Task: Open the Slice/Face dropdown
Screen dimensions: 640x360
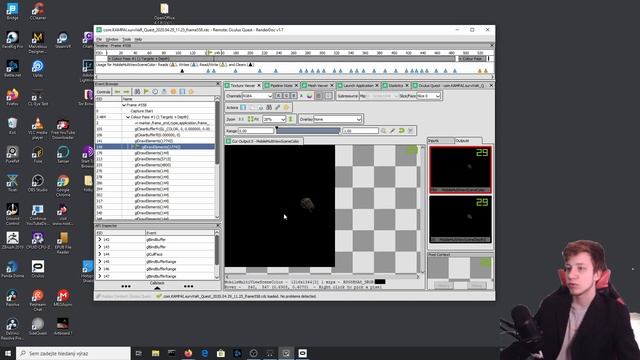Action: pos(429,96)
